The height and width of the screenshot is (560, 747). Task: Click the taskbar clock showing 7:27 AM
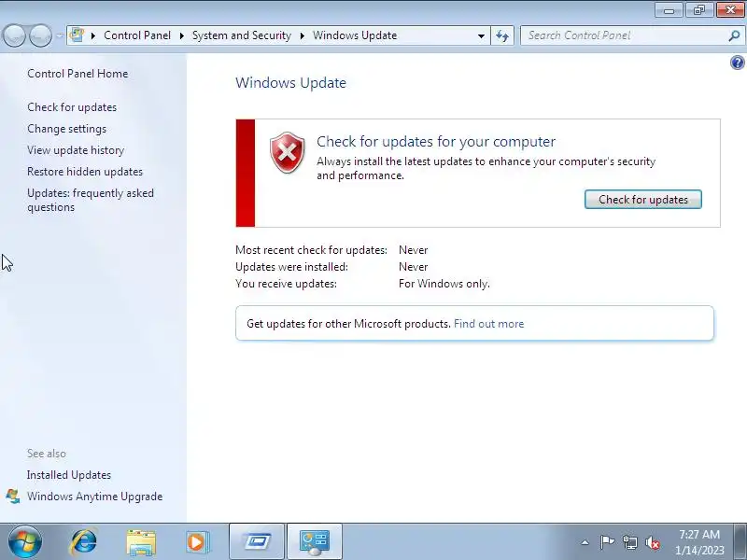(x=699, y=542)
